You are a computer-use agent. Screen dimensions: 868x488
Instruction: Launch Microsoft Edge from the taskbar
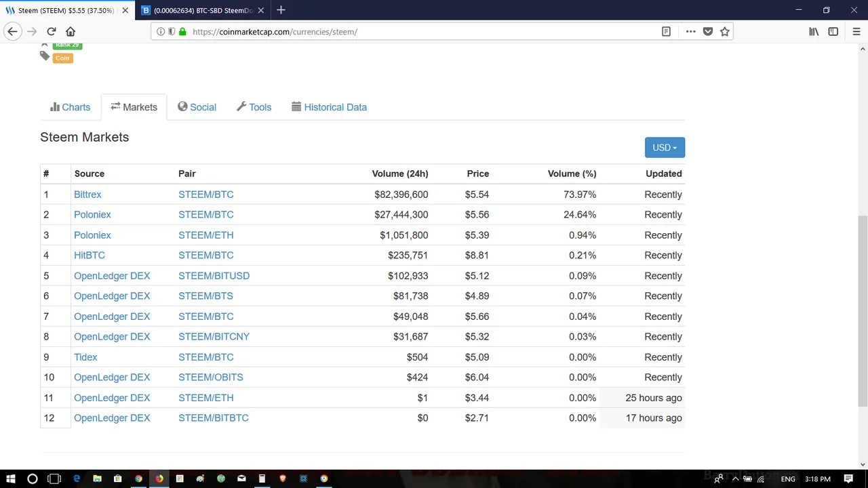(x=77, y=479)
